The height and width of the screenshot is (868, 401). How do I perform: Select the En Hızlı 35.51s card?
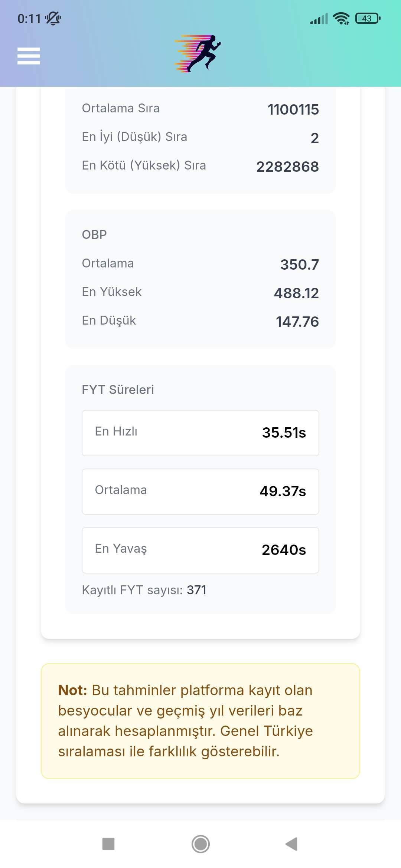tap(200, 433)
